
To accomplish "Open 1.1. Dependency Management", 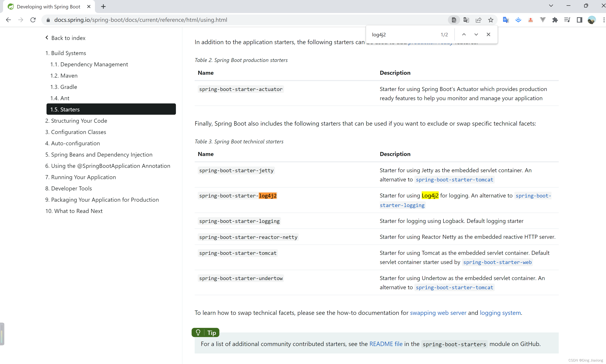I will pos(89,64).
